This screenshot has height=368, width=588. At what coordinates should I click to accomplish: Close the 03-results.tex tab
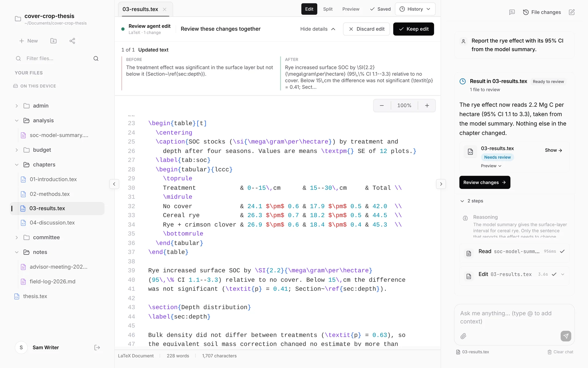[165, 9]
